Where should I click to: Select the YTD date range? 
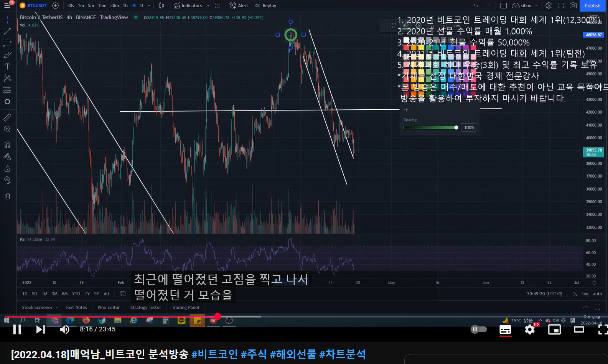[76, 294]
